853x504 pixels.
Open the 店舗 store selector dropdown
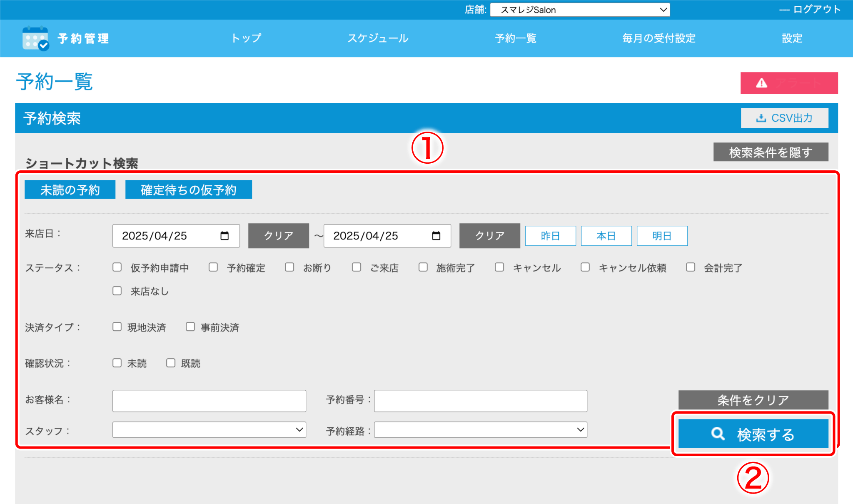pos(580,10)
